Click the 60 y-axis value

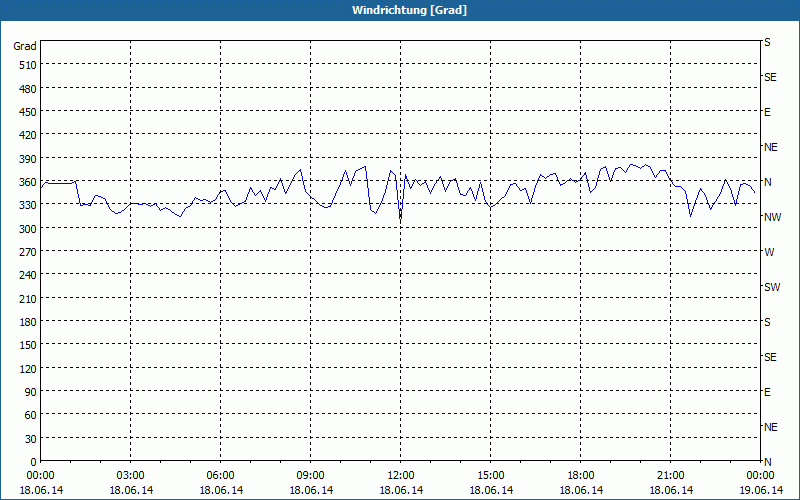31,415
